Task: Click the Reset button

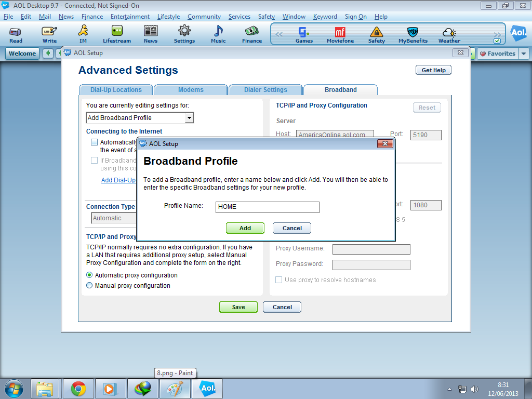Action: tap(427, 108)
